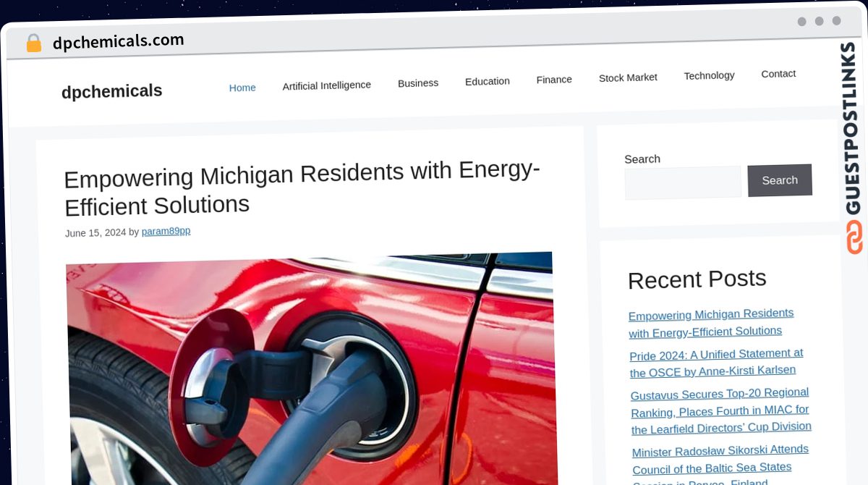
Task: Open Gustavus Secures Top-20 Regional Ranking post
Action: tap(721, 411)
